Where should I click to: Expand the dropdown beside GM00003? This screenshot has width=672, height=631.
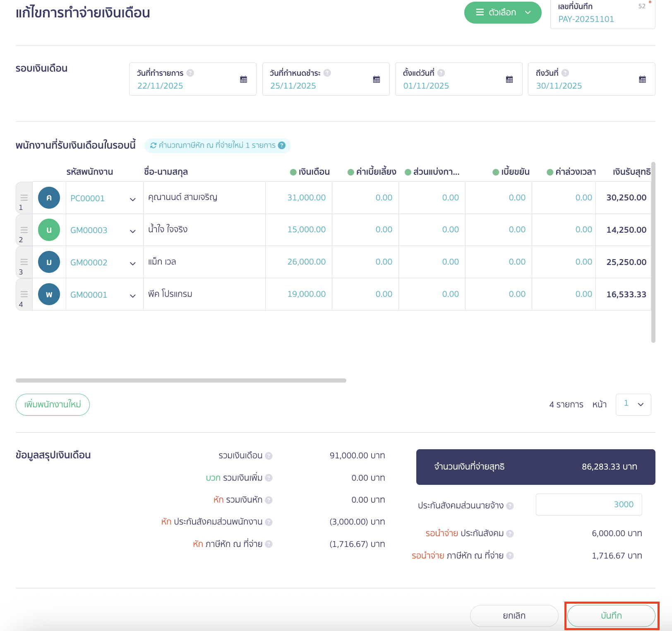pos(133,230)
